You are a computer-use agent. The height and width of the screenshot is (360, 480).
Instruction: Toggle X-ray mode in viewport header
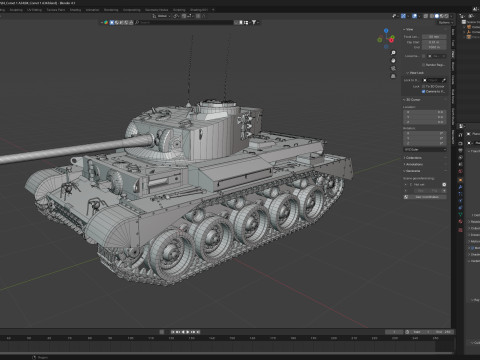pos(426,16)
